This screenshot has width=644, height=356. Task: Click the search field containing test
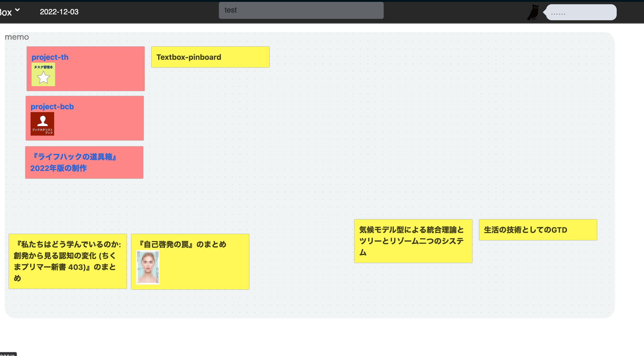point(301,10)
